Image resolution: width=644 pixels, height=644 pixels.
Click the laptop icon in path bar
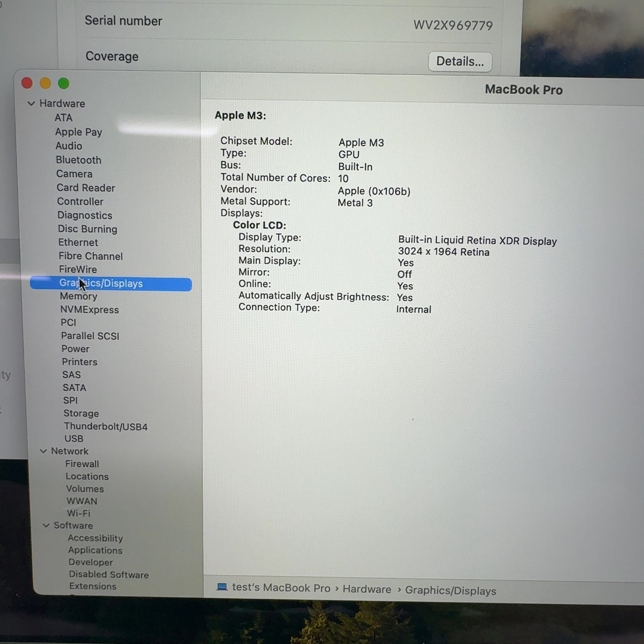222,587
